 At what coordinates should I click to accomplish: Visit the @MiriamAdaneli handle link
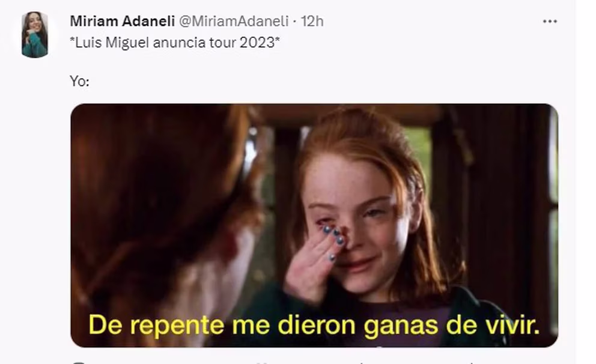point(233,21)
